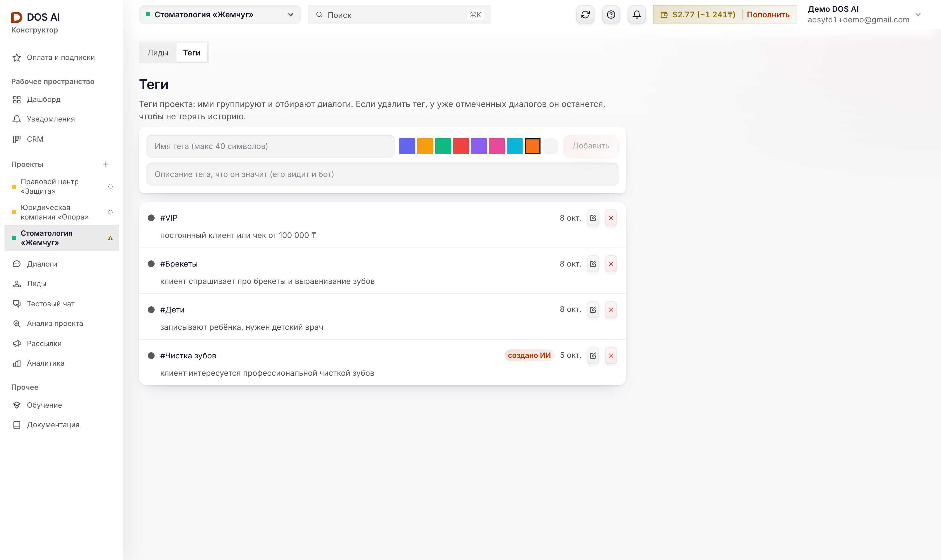The width and height of the screenshot is (941, 560).
Task: Open the Стоматология «Жемчуг» project dropdown
Action: 220,15
